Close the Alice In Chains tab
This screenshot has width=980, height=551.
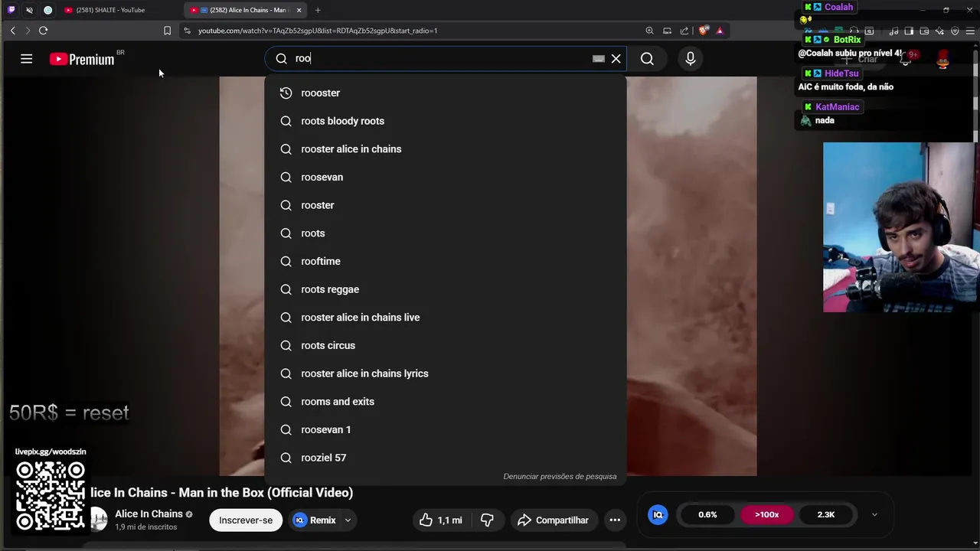click(299, 10)
